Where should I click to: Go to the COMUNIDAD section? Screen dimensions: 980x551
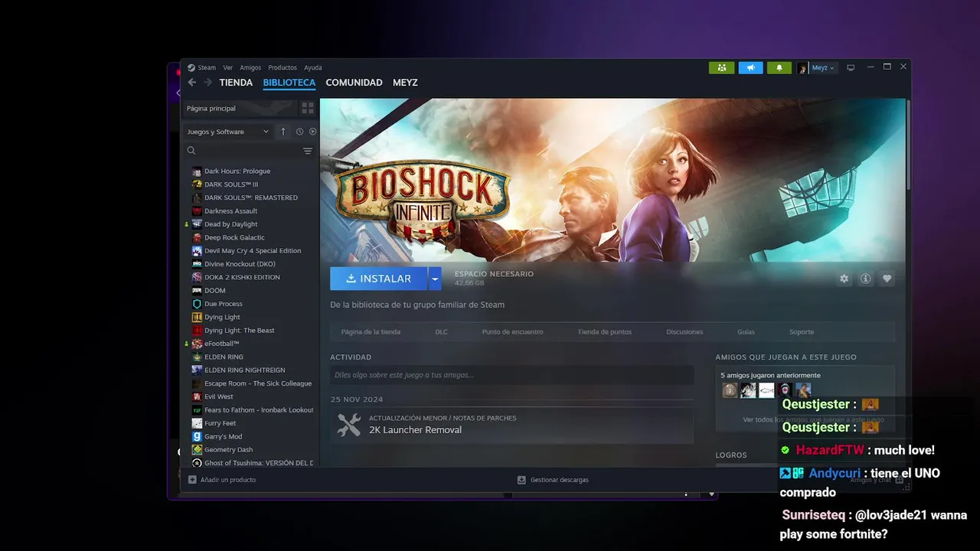click(354, 83)
